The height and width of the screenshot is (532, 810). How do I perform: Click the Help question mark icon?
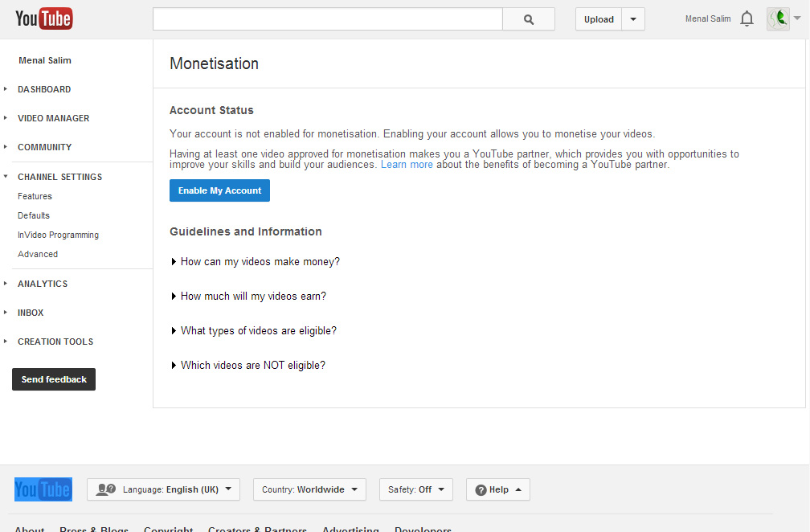[x=481, y=489]
